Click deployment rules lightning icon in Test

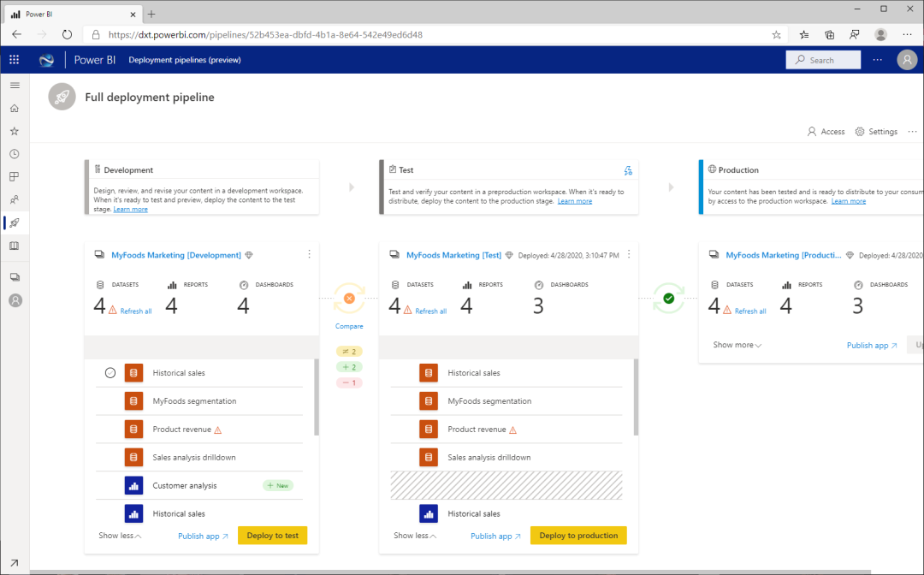point(628,170)
